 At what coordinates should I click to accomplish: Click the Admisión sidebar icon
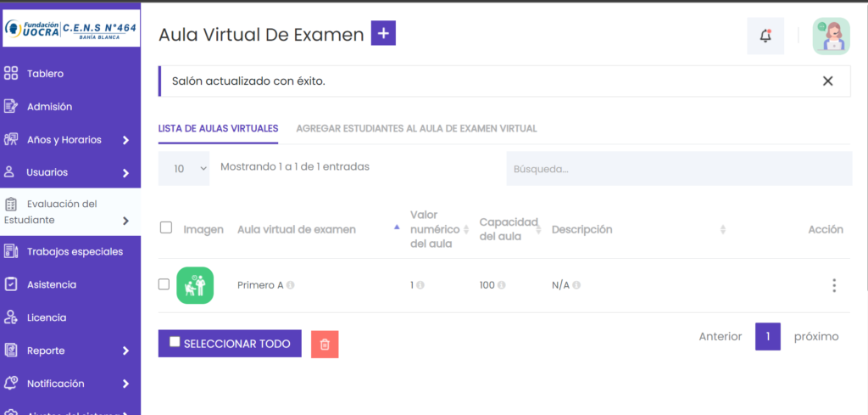(11, 106)
